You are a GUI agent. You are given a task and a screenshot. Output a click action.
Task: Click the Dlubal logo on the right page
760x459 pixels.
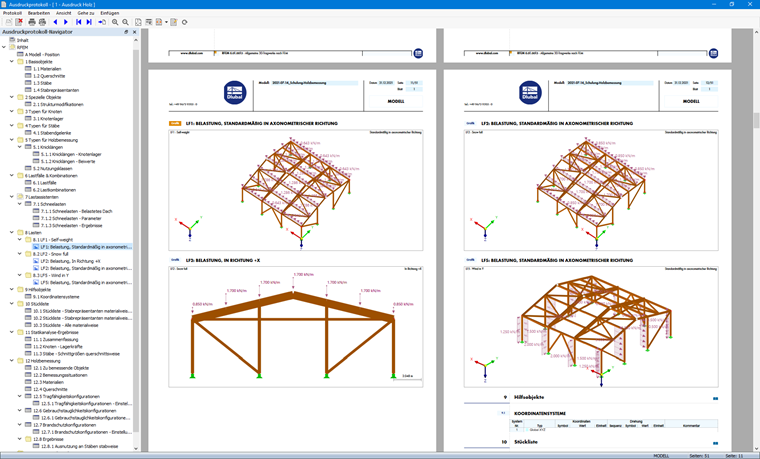[530, 93]
